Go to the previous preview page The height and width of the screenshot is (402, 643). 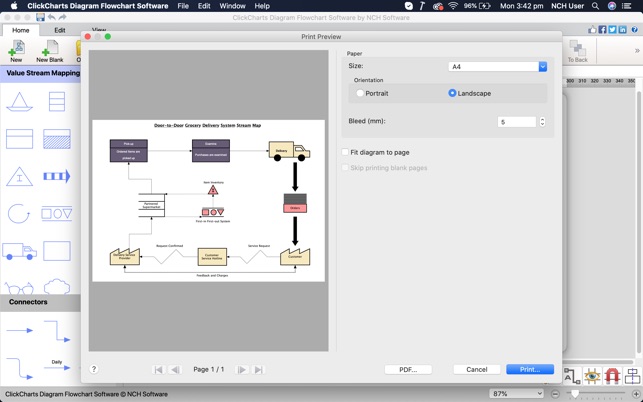(175, 370)
